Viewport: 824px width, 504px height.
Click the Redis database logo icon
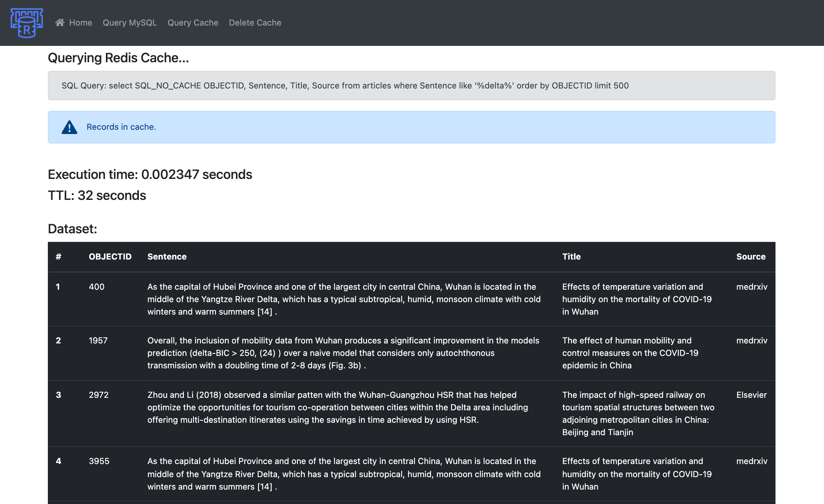27,23
